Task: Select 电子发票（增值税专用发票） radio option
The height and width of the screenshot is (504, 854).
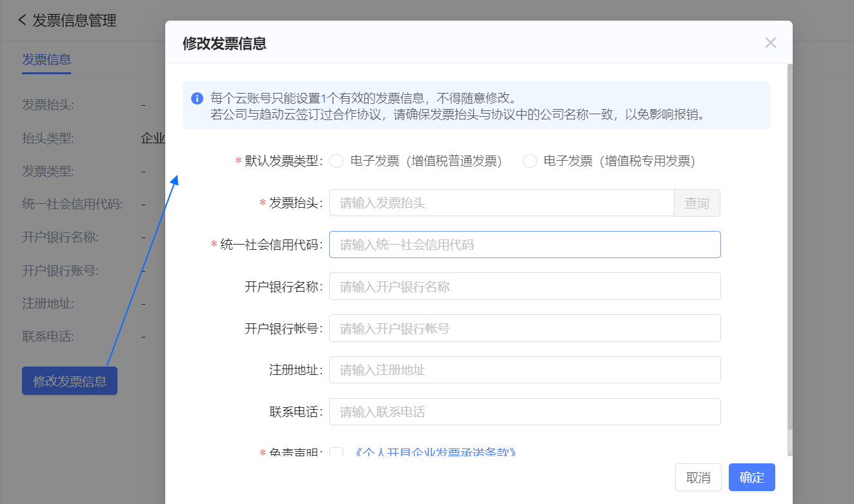Action: (530, 161)
